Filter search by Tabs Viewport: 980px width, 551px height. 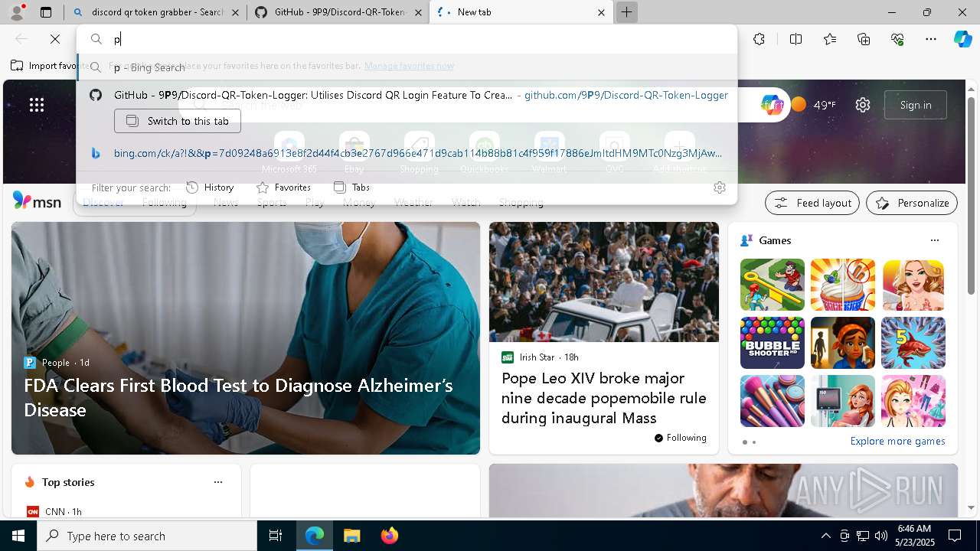[x=352, y=187]
